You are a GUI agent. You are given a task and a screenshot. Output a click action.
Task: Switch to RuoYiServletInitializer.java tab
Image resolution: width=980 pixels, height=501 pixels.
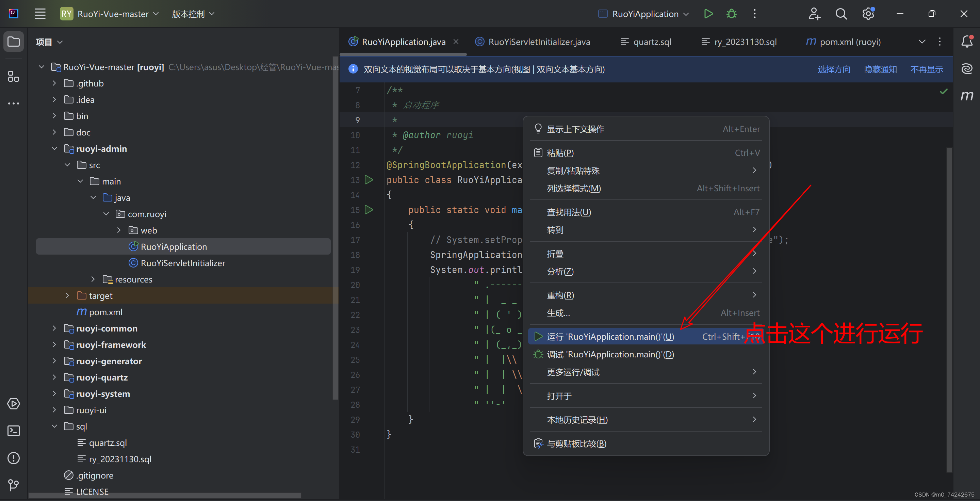point(533,42)
